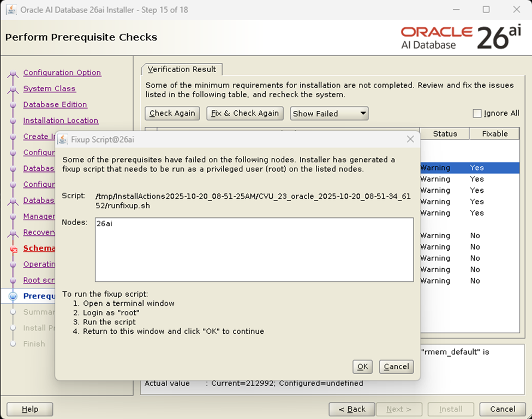Click the rmem_default detail text
This screenshot has height=419, width=532.
455,352
